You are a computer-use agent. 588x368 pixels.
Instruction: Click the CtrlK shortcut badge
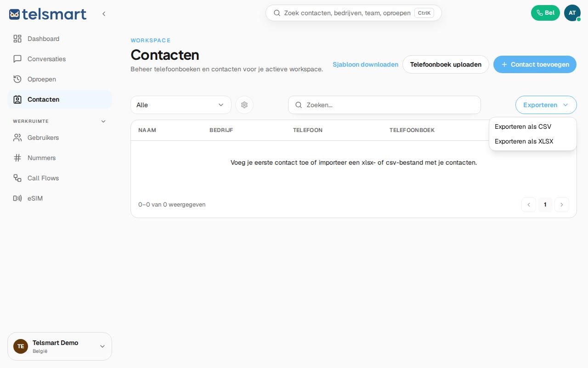click(x=424, y=13)
